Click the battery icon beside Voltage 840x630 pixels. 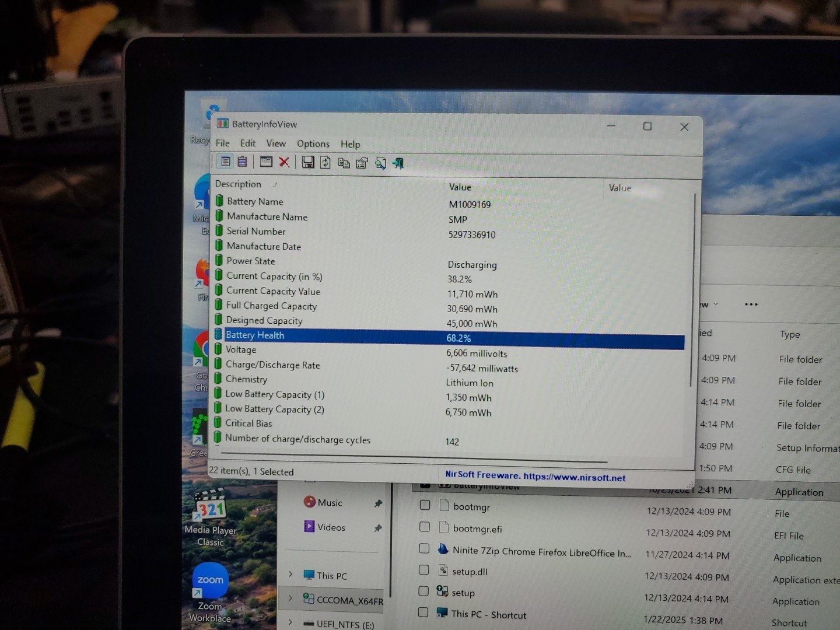218,349
